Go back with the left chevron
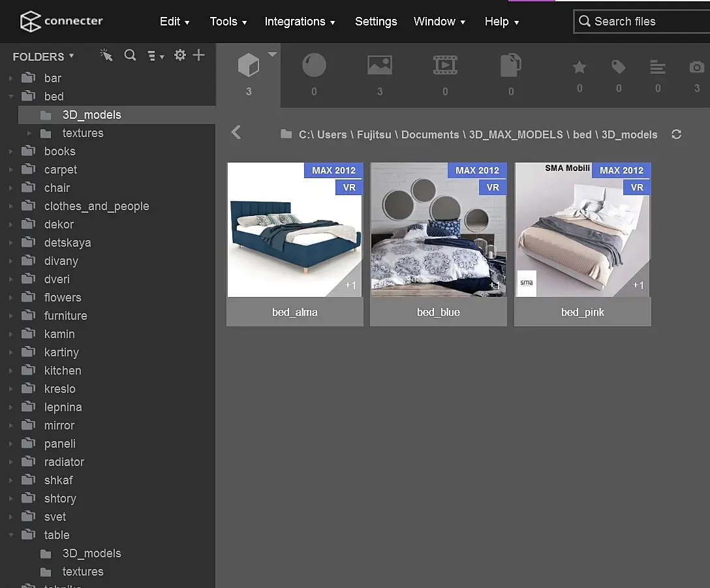This screenshot has width=710, height=588. 236,132
